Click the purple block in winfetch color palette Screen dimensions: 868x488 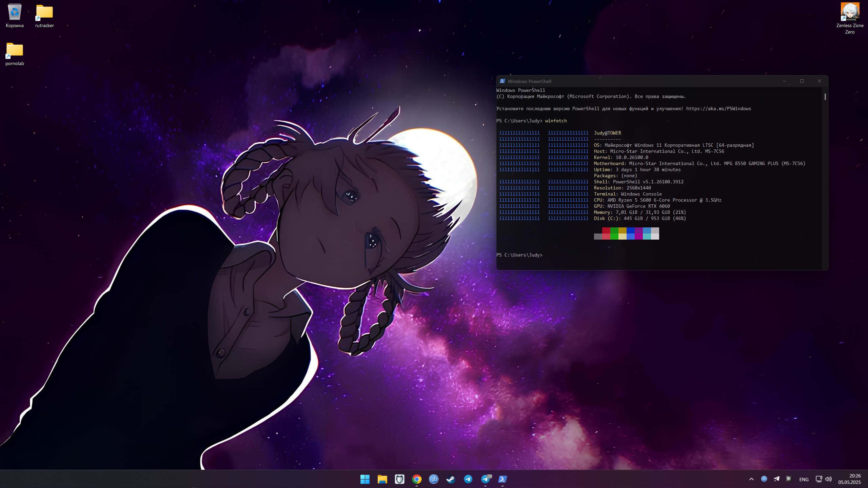639,233
